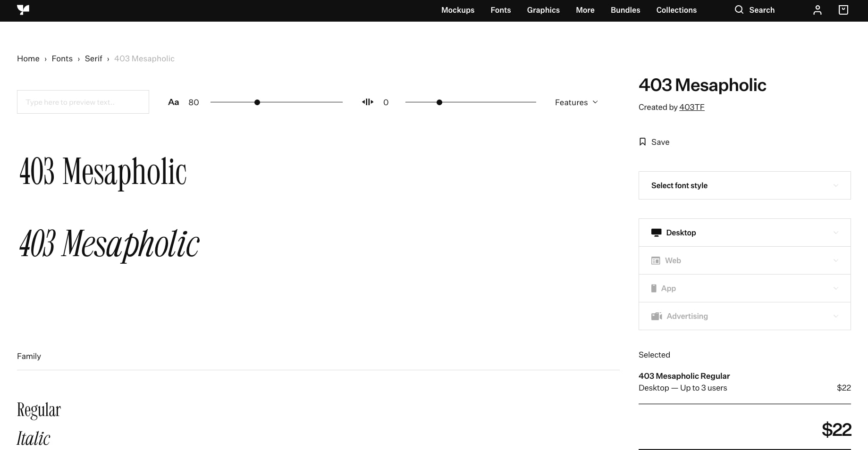Click the font size slider handle

(x=257, y=102)
